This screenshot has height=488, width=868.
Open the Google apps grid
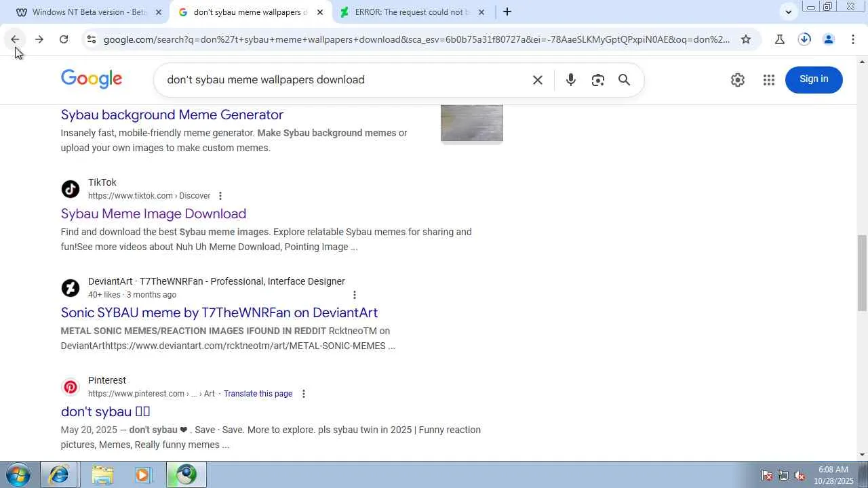(768, 80)
